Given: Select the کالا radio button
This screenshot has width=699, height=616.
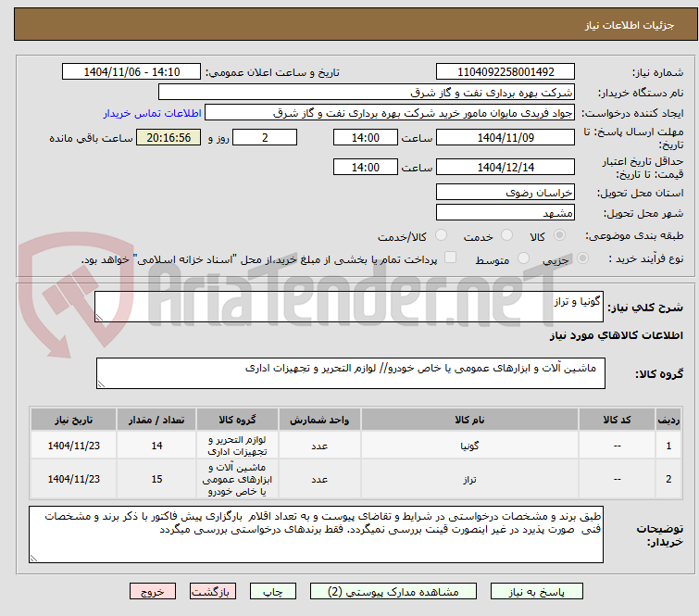Looking at the screenshot, I should [x=559, y=234].
